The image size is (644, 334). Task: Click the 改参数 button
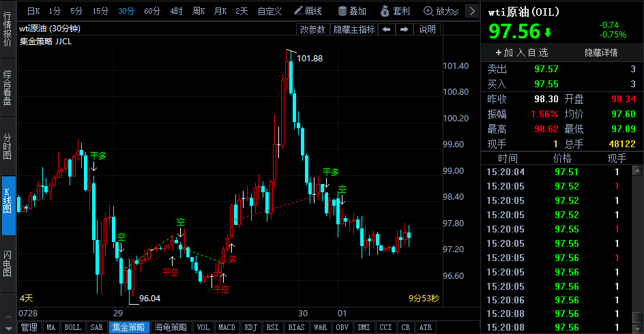[312, 29]
